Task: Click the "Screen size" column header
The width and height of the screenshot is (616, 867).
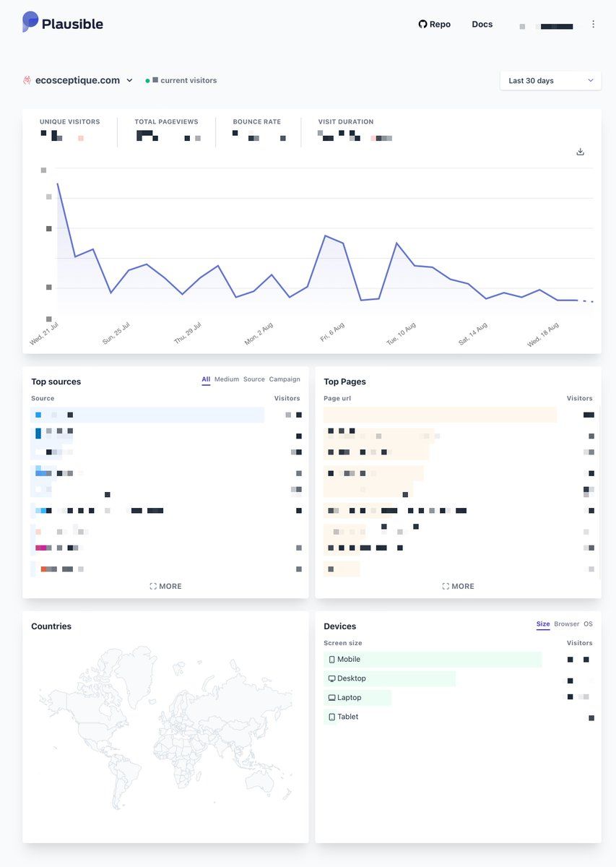Action: click(x=343, y=643)
